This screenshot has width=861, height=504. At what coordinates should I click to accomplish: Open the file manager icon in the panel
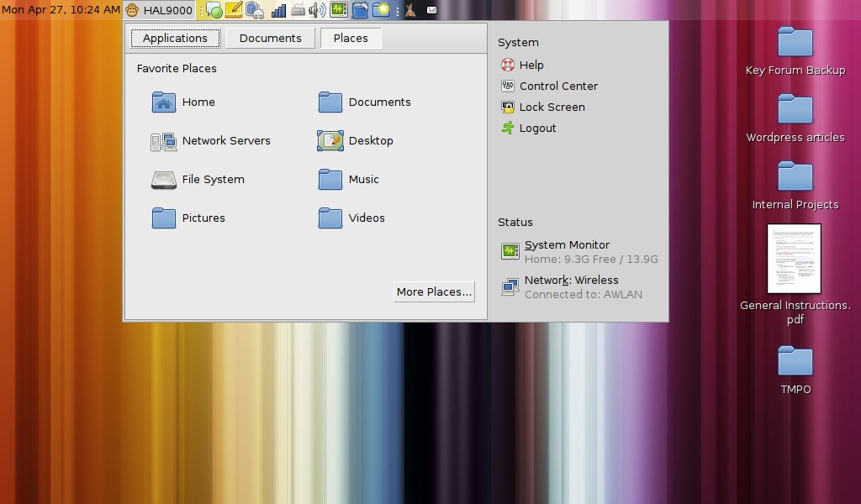click(360, 9)
